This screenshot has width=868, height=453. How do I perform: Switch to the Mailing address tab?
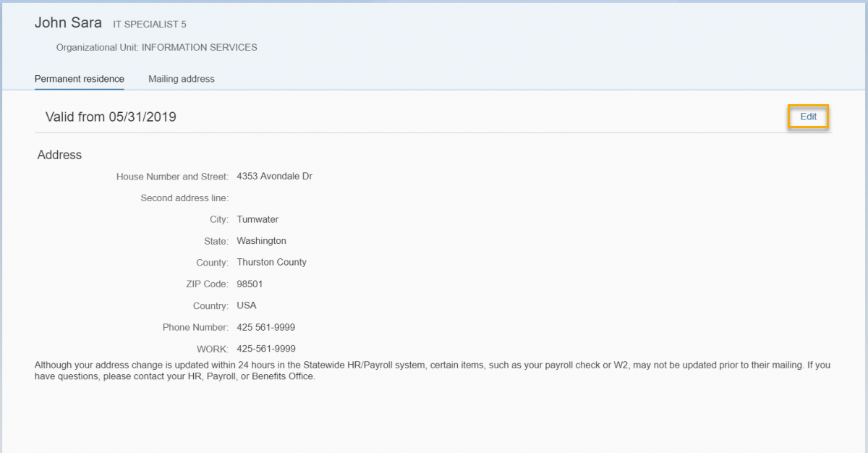pyautogui.click(x=182, y=79)
